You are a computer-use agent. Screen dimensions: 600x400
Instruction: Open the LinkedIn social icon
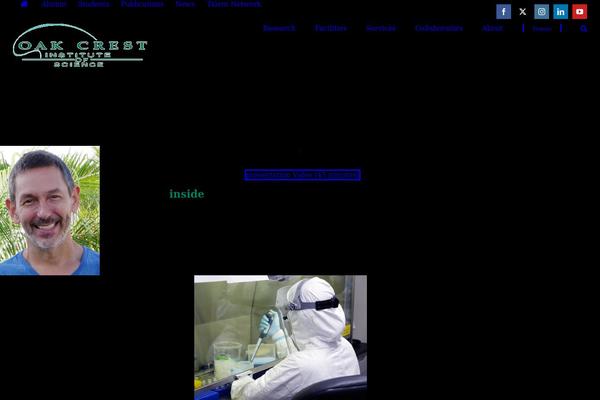tap(560, 11)
